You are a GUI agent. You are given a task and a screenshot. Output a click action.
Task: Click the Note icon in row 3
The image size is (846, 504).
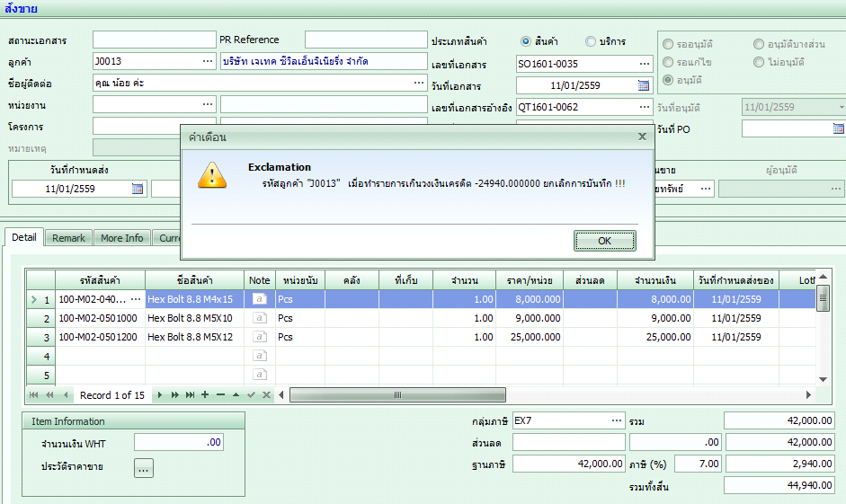point(259,337)
